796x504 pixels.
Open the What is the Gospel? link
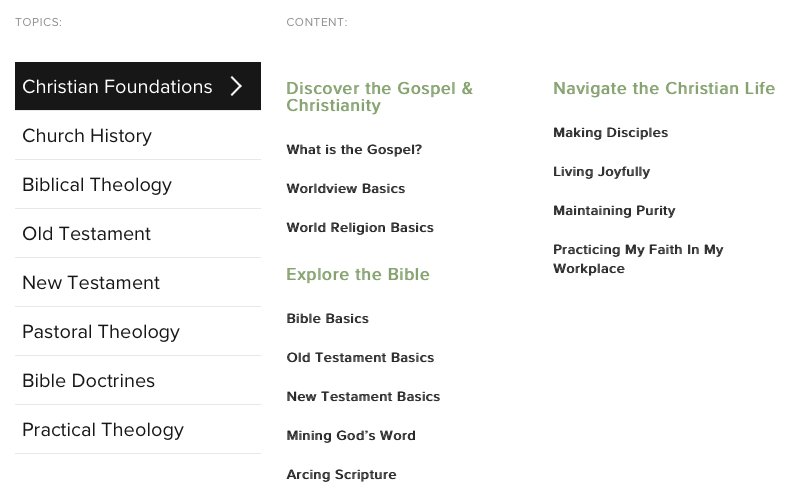354,150
